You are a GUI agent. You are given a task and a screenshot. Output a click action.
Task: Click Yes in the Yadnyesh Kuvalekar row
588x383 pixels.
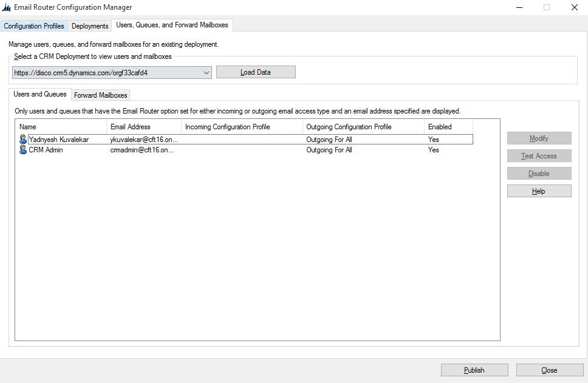[x=434, y=140]
